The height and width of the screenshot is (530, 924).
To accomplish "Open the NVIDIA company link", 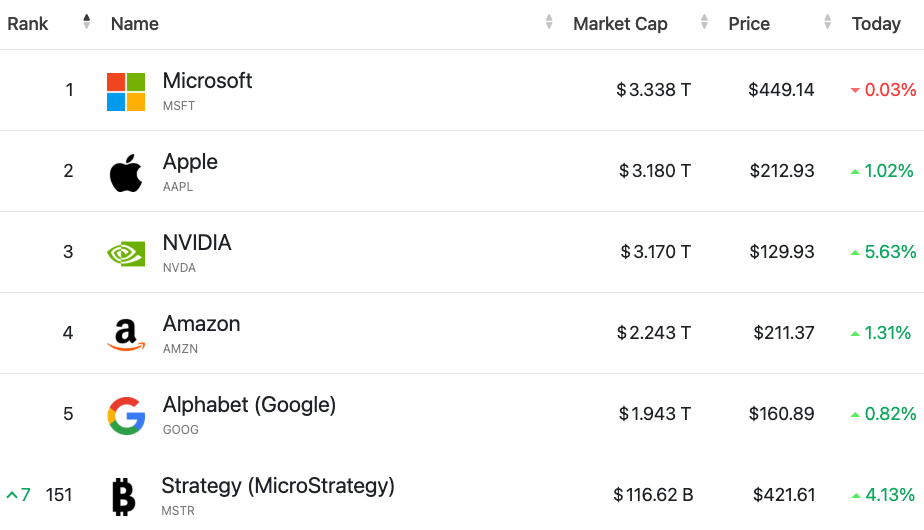I will tap(197, 243).
